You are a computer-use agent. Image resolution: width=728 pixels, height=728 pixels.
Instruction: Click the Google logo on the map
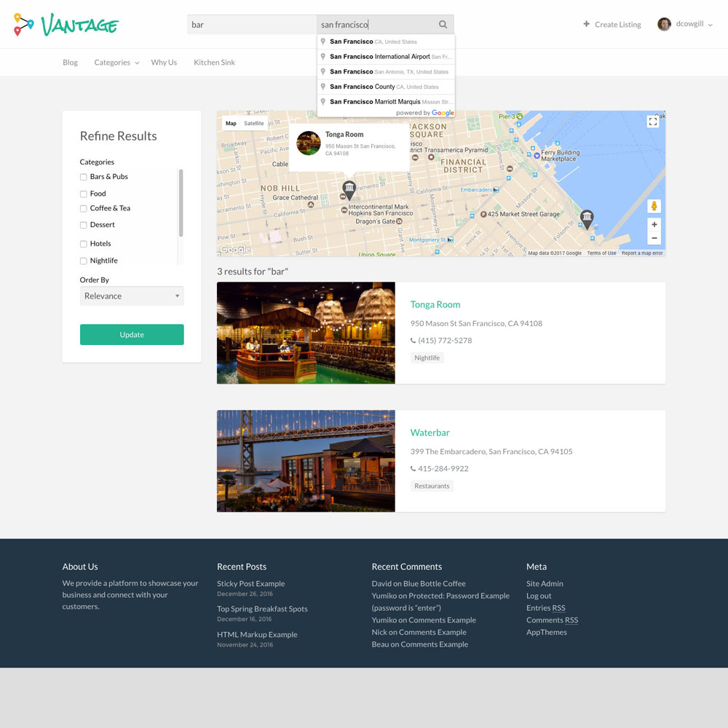(235, 249)
